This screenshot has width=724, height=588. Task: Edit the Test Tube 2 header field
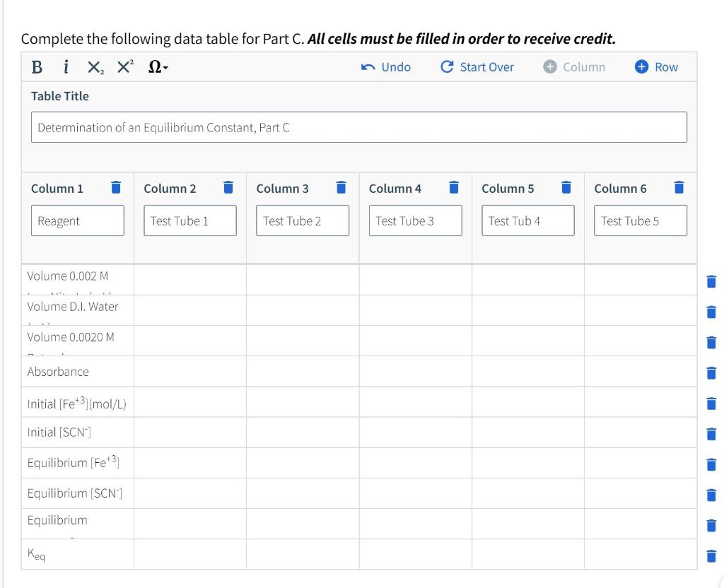(x=303, y=220)
